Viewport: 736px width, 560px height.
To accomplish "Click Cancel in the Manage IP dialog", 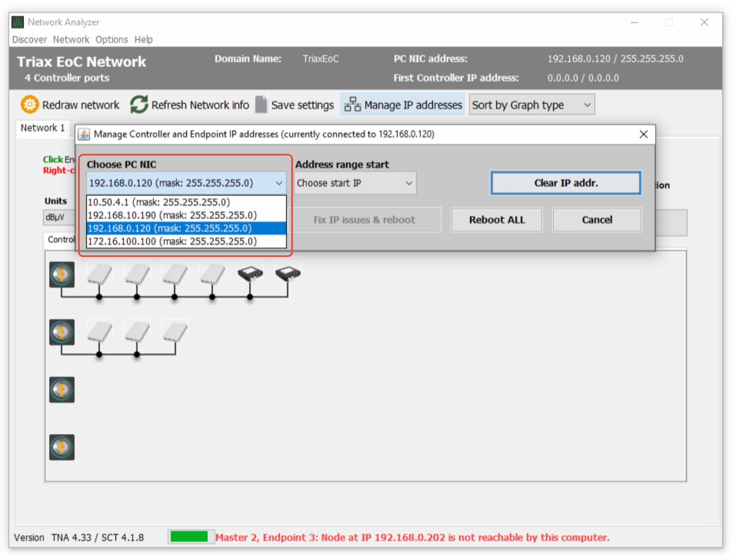I will tap(597, 220).
